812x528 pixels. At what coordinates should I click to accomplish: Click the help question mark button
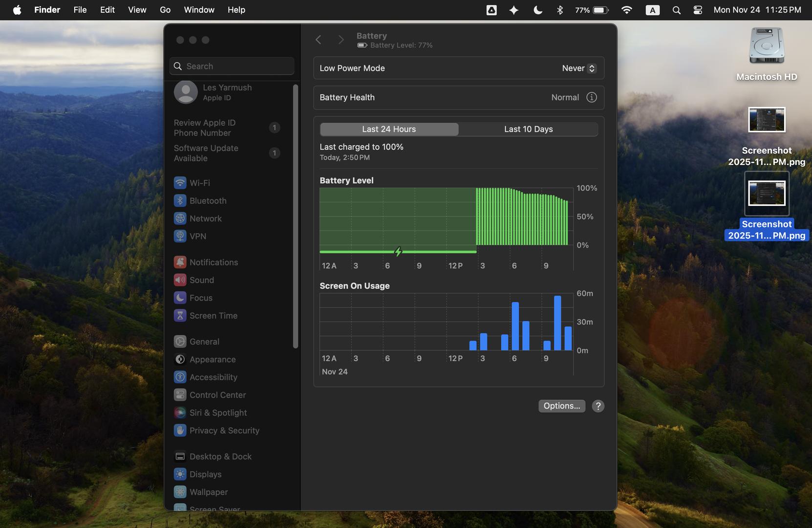pos(598,406)
